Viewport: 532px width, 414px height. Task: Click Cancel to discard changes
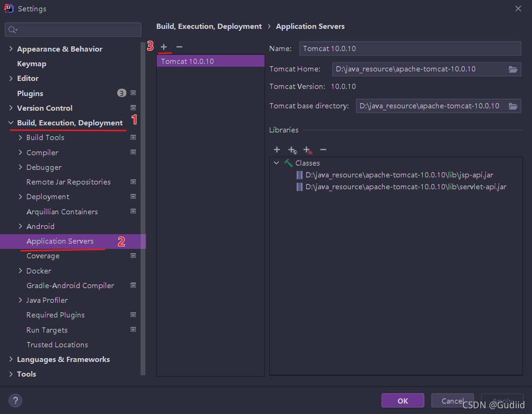(452, 401)
